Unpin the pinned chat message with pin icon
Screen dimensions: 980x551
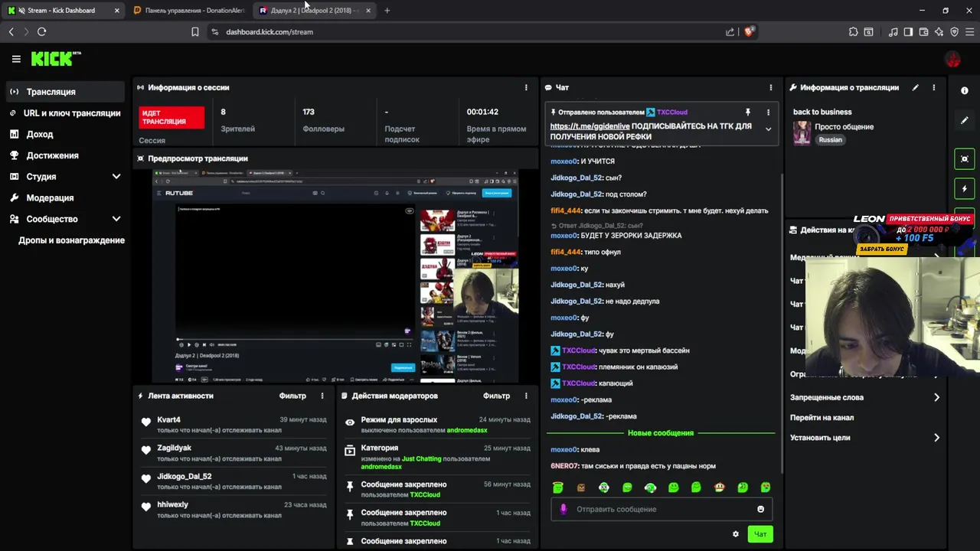click(748, 112)
